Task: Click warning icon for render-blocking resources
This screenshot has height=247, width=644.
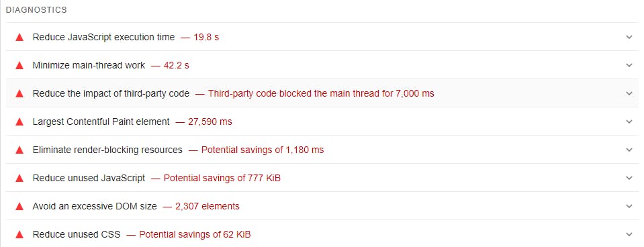Action: pos(19,150)
